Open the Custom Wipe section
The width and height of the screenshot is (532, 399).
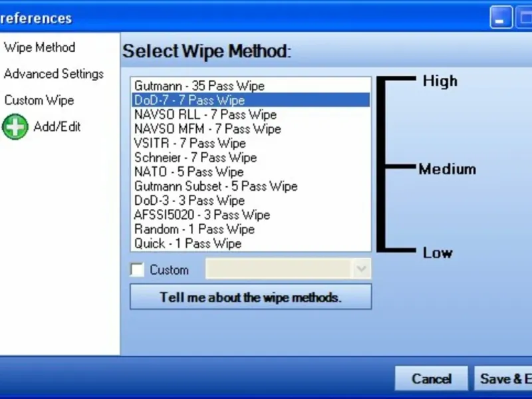click(x=39, y=100)
